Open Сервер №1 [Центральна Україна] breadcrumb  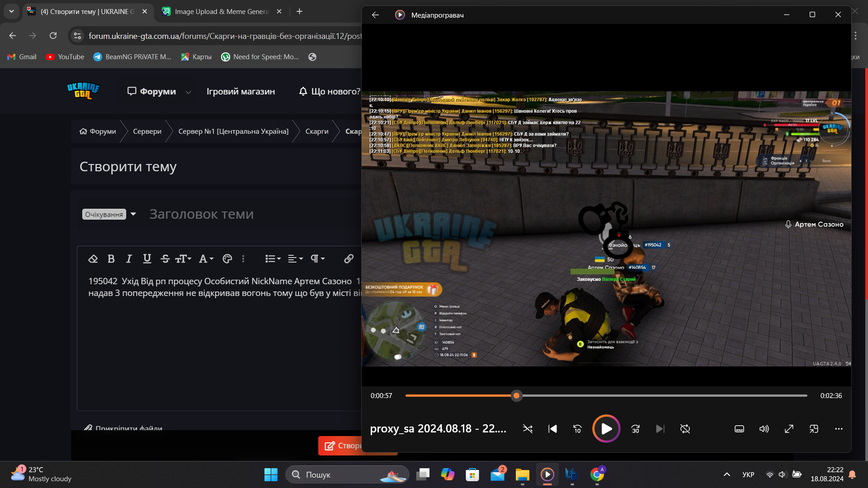233,131
